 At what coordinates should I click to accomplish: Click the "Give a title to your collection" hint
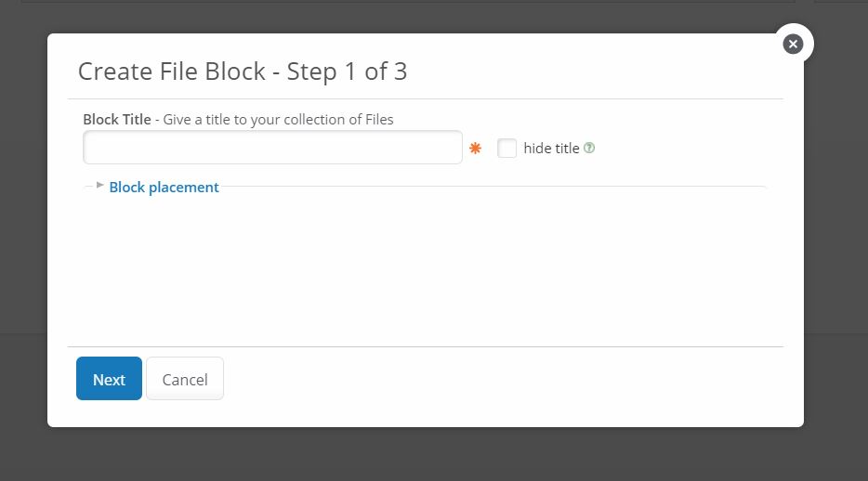coord(278,119)
